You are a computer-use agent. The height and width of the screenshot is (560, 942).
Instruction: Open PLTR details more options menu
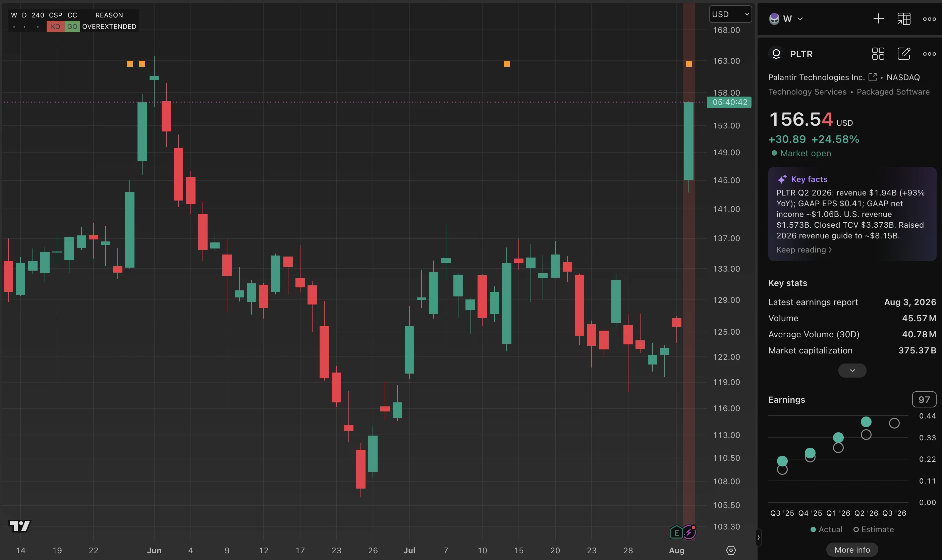pyautogui.click(x=929, y=54)
